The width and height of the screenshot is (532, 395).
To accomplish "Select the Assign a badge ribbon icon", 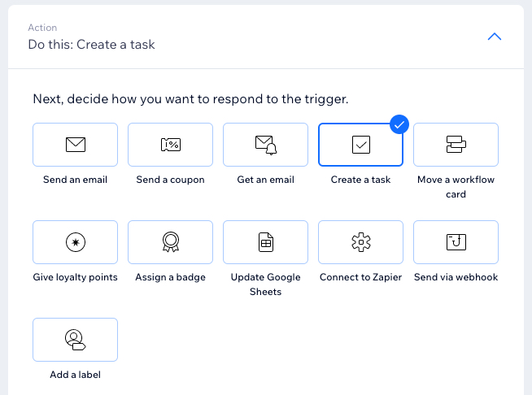I will 171,241.
